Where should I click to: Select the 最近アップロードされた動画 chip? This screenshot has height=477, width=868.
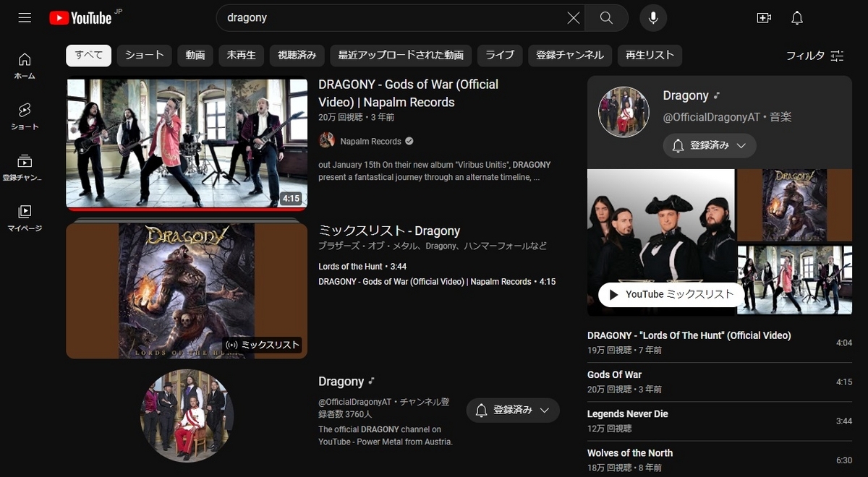coord(401,55)
